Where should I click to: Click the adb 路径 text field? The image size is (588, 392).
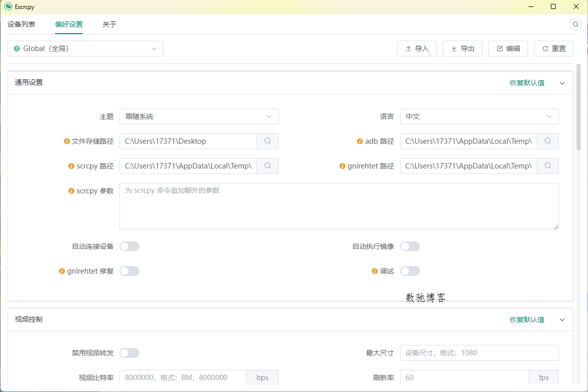[x=469, y=141]
